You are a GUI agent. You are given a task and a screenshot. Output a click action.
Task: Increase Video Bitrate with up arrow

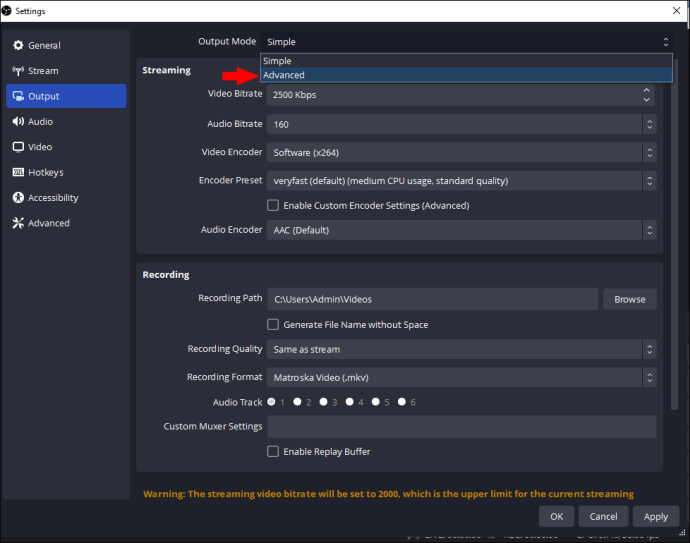646,90
